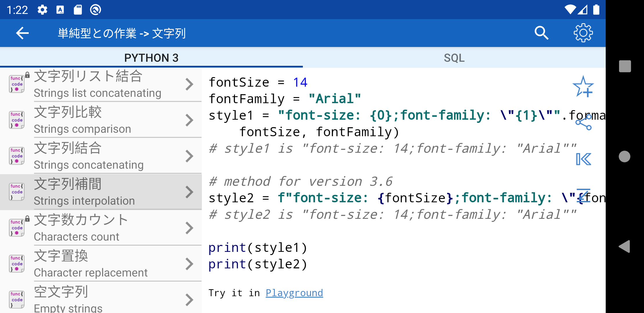Switch to the PYTHON 3 tab

(151, 58)
